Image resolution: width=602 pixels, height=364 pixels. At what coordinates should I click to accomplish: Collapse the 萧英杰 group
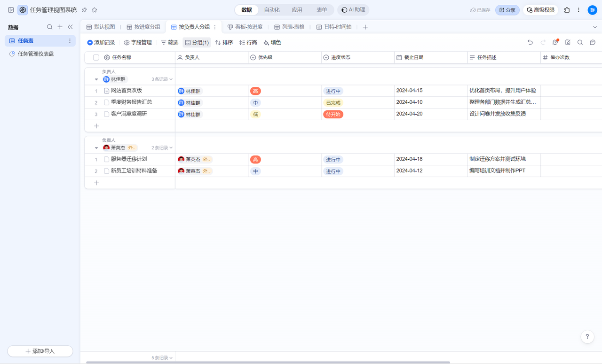(x=96, y=148)
